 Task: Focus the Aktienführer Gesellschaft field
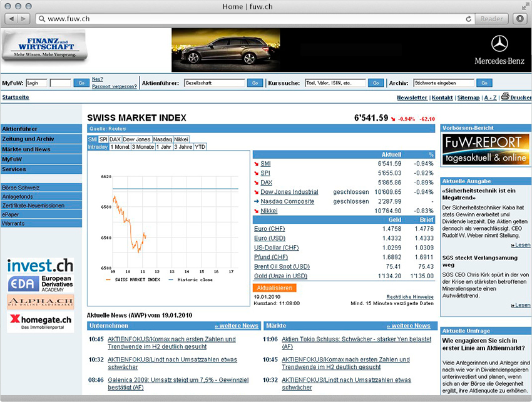point(215,83)
